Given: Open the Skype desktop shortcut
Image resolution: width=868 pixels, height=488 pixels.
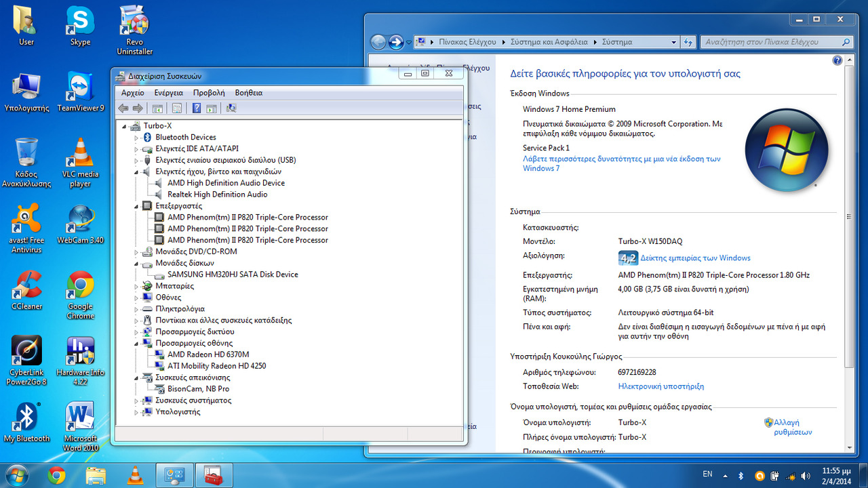Looking at the screenshot, I should (80, 26).
